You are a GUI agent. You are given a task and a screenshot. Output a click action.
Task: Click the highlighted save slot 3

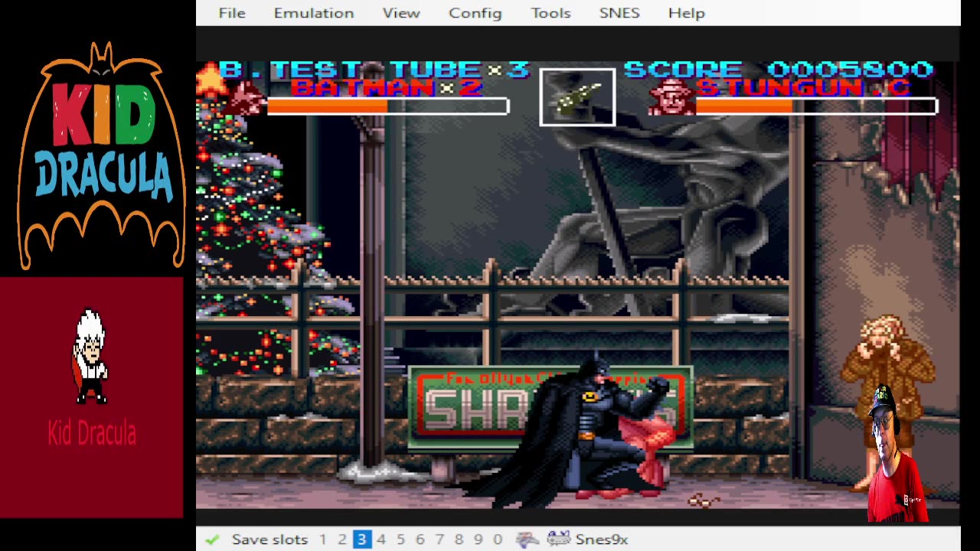pyautogui.click(x=361, y=540)
